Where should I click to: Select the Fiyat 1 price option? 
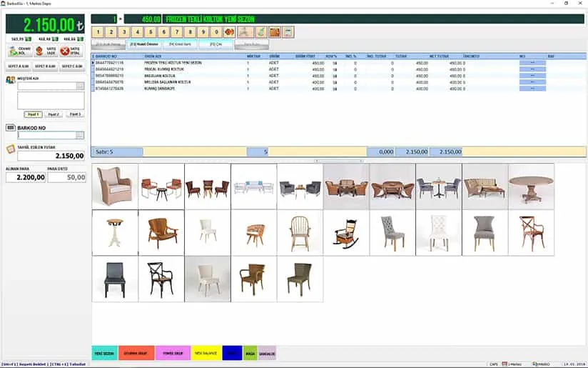pyautogui.click(x=32, y=114)
